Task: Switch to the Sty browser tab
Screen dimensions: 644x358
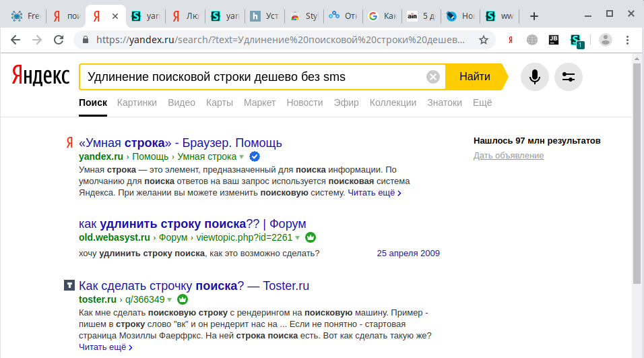Action: coord(304,16)
